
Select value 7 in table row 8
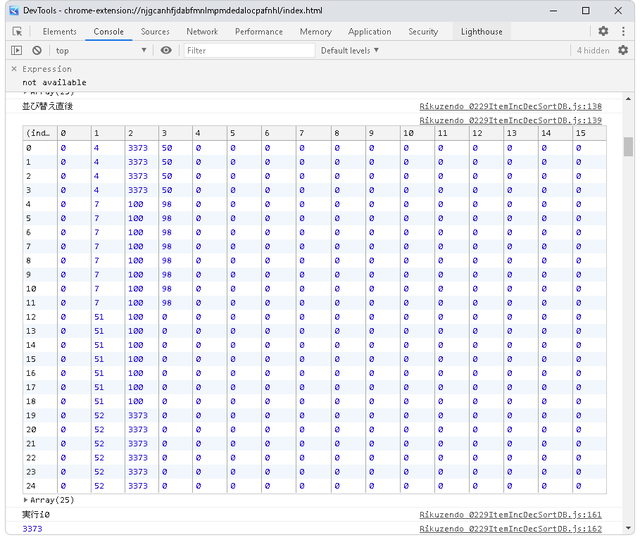coord(96,260)
